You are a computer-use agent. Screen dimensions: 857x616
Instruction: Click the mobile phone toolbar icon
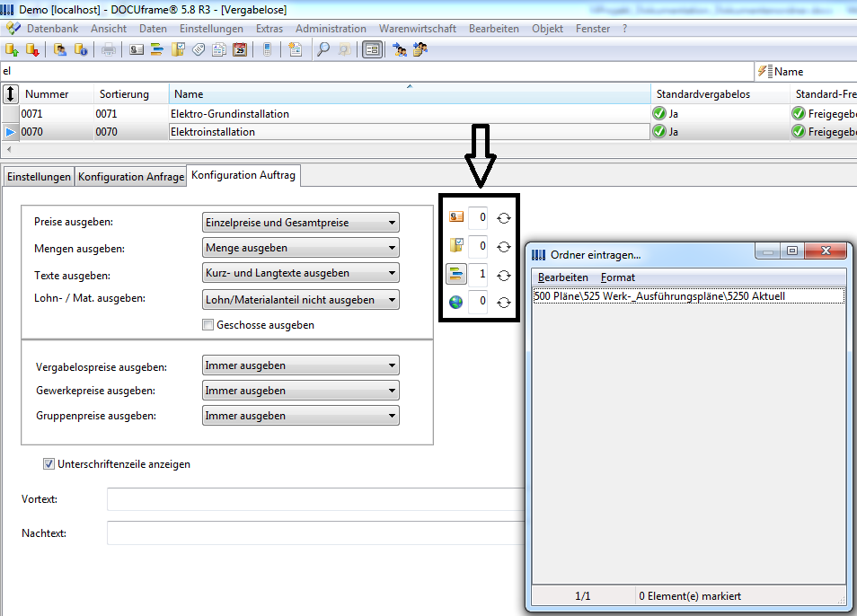(268, 50)
